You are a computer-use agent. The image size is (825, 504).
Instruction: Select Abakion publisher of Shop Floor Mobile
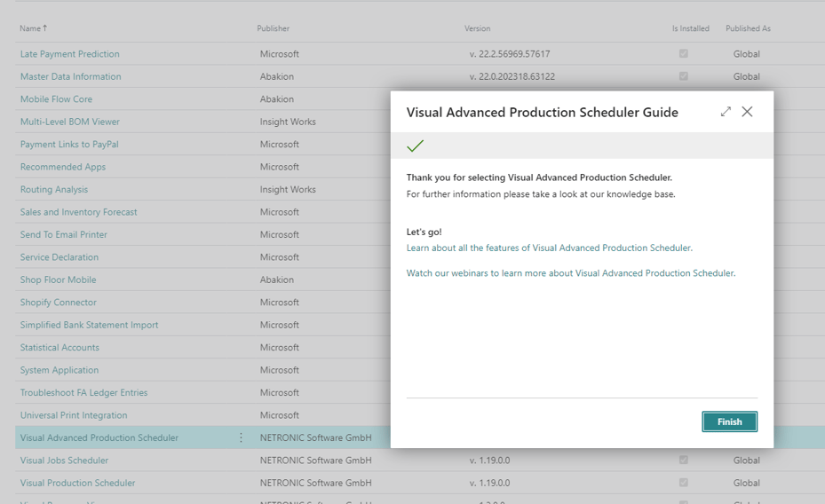point(277,280)
